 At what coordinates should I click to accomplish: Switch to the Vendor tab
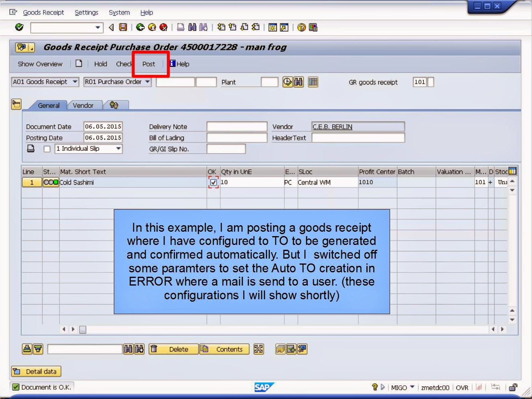tap(83, 105)
